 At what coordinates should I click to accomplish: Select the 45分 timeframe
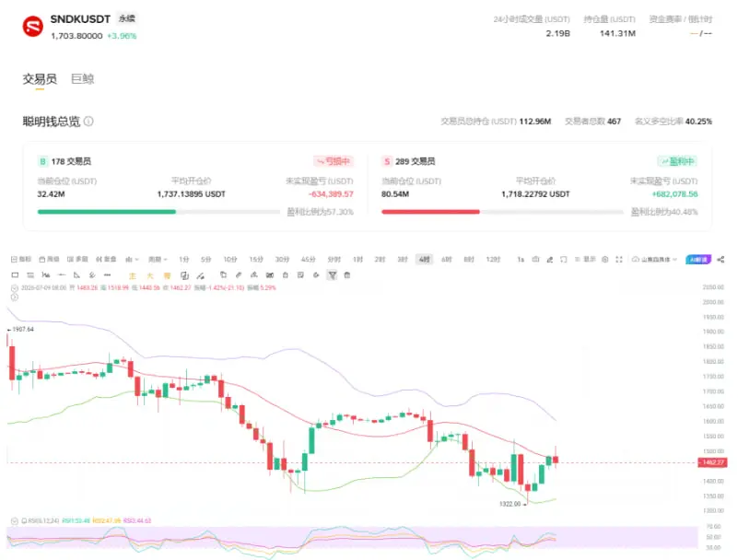coord(308,260)
